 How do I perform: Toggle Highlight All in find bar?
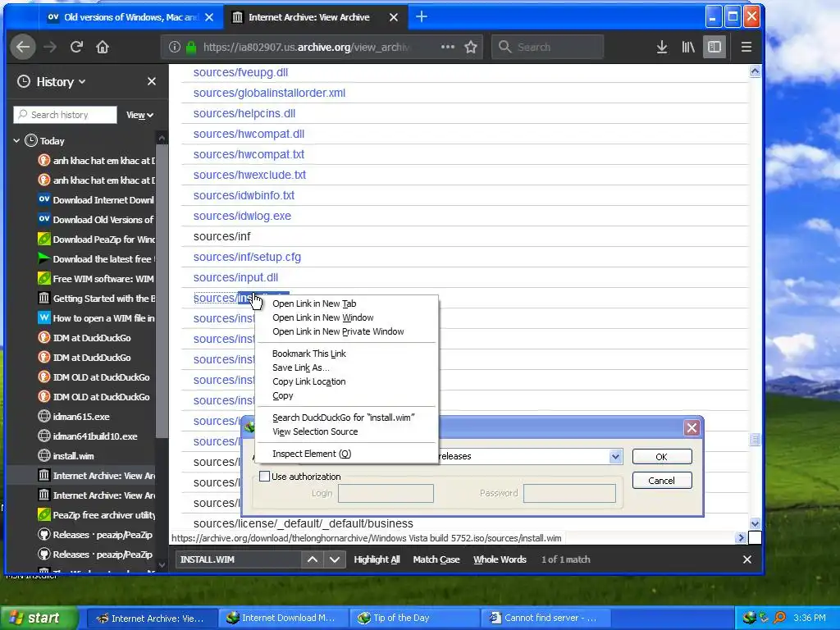point(377,559)
